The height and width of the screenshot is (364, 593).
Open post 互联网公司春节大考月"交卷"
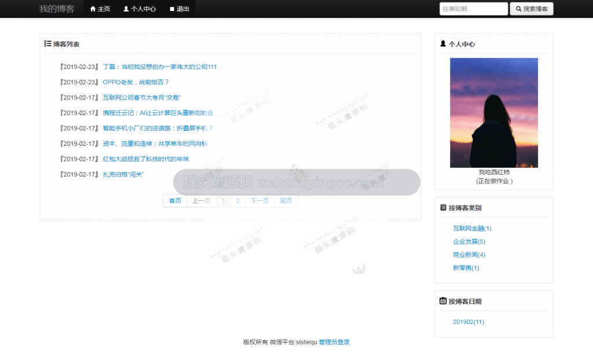(x=142, y=98)
